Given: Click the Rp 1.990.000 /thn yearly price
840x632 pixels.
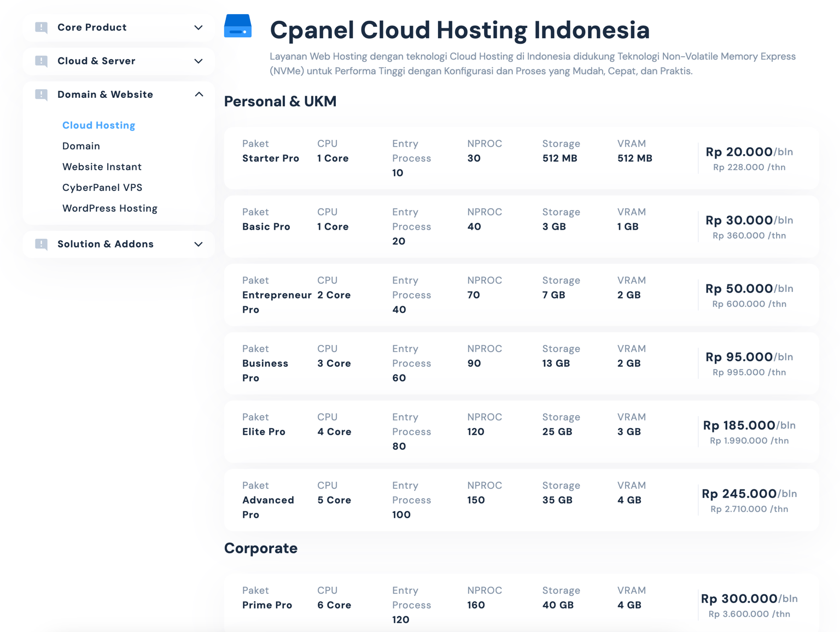Looking at the screenshot, I should coord(749,441).
